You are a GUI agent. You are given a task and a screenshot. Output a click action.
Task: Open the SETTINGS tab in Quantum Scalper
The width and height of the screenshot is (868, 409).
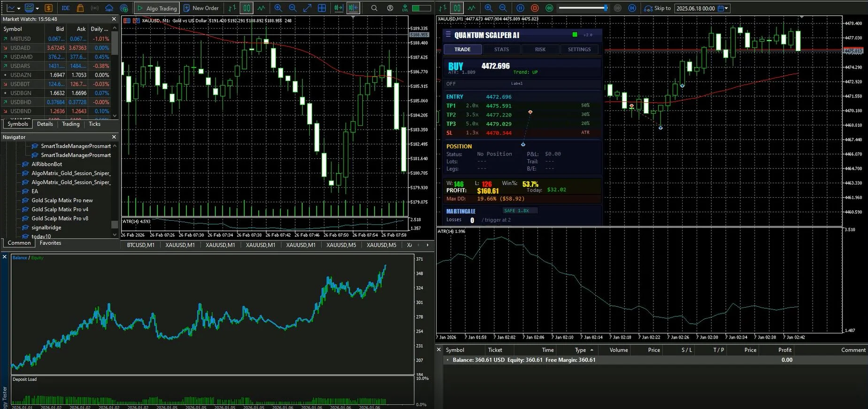point(579,49)
